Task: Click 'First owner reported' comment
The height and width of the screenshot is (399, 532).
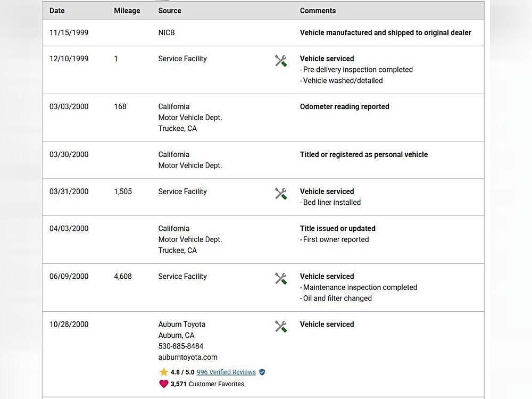Action: click(x=335, y=239)
